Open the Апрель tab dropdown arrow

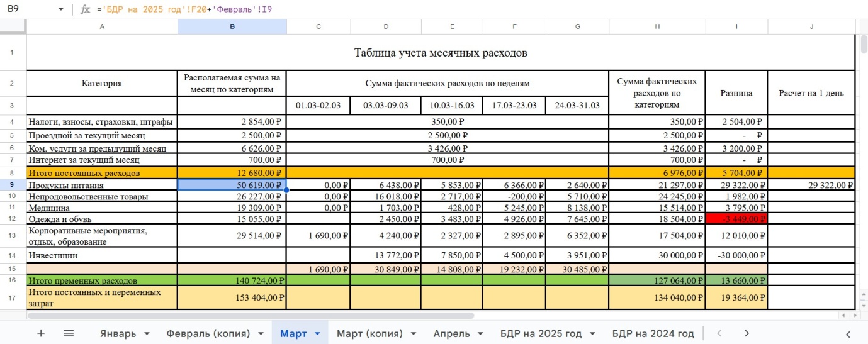click(480, 333)
